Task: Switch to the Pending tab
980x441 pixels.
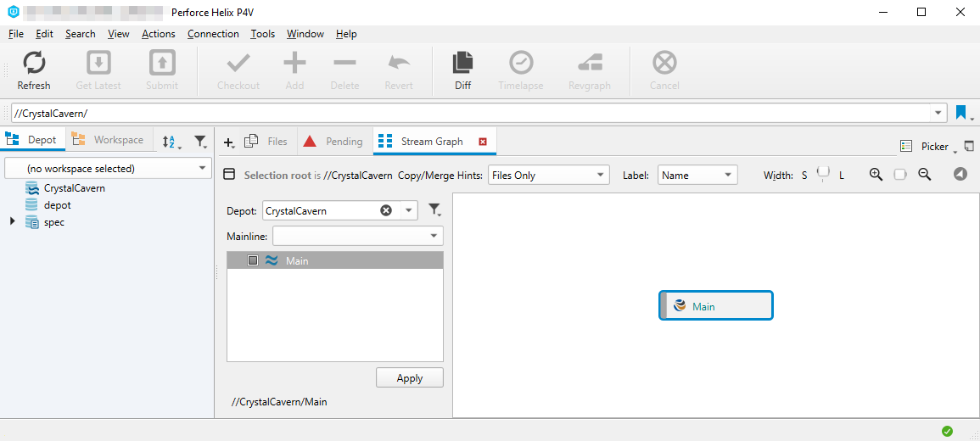Action: coord(333,142)
